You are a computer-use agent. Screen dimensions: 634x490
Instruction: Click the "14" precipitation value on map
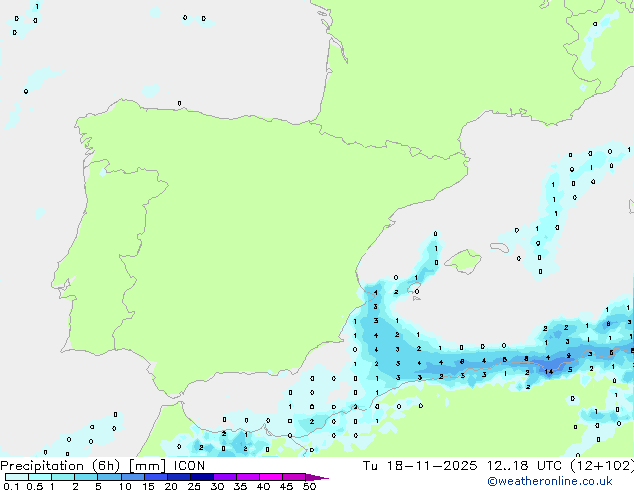coord(549,372)
